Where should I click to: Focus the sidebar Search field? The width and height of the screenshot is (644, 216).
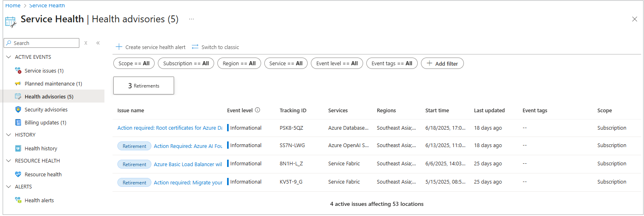45,43
